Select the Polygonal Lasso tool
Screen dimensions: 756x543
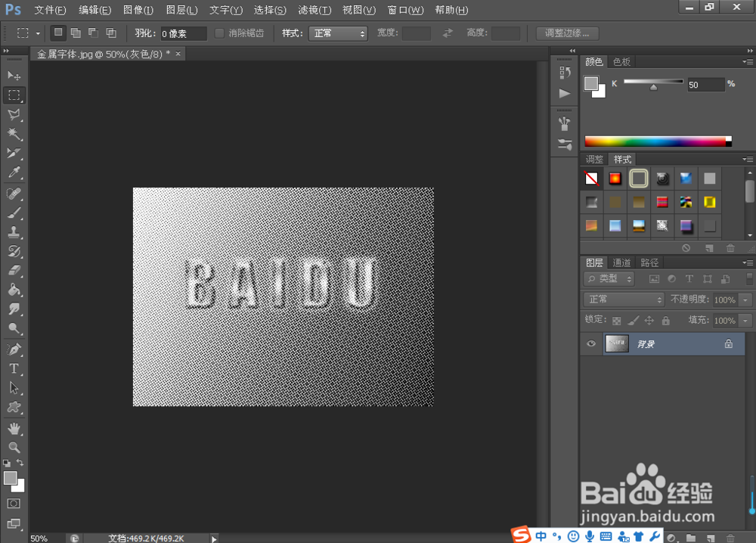point(14,114)
